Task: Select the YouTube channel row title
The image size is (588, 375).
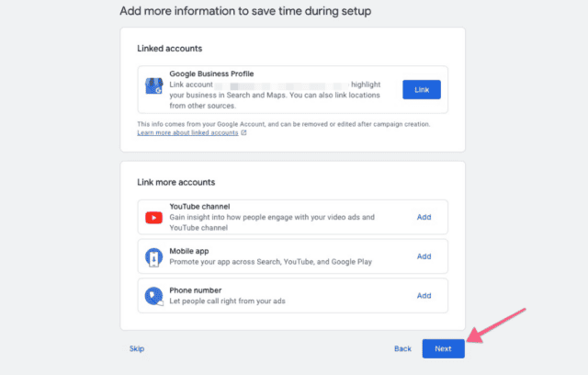Action: pos(199,207)
